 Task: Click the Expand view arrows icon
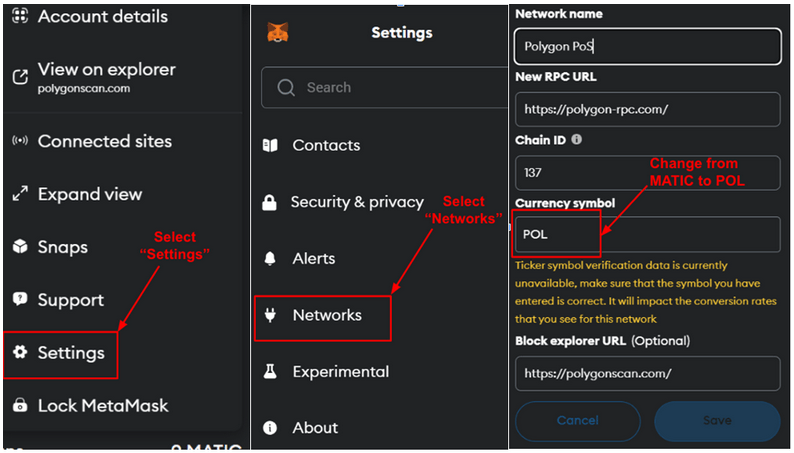click(x=19, y=194)
